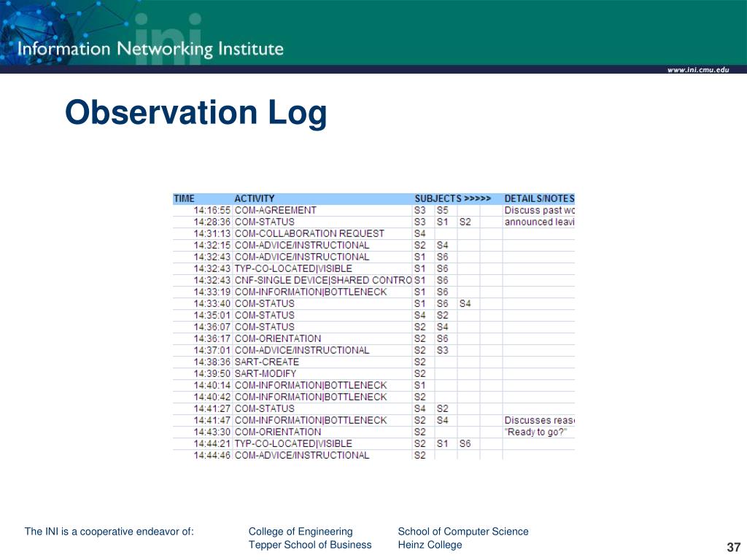The height and width of the screenshot is (560, 747).
Task: Click the time cell 14:40:14
Action: point(212,385)
